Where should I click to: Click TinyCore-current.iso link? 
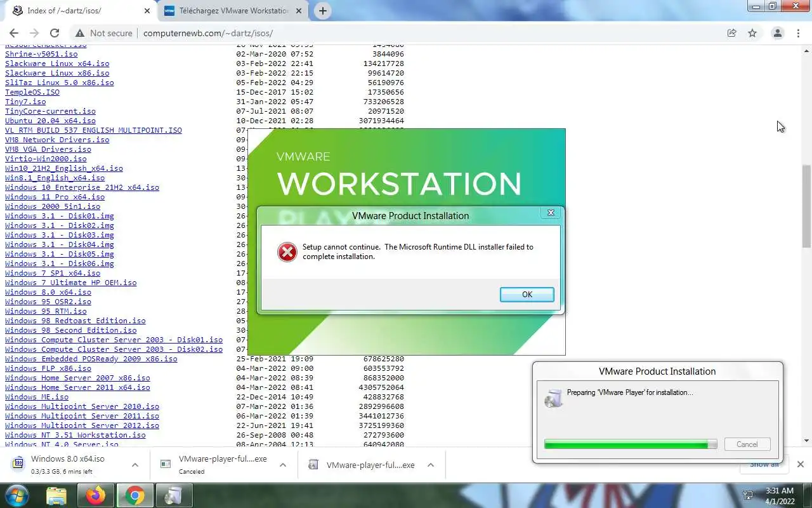(x=50, y=111)
